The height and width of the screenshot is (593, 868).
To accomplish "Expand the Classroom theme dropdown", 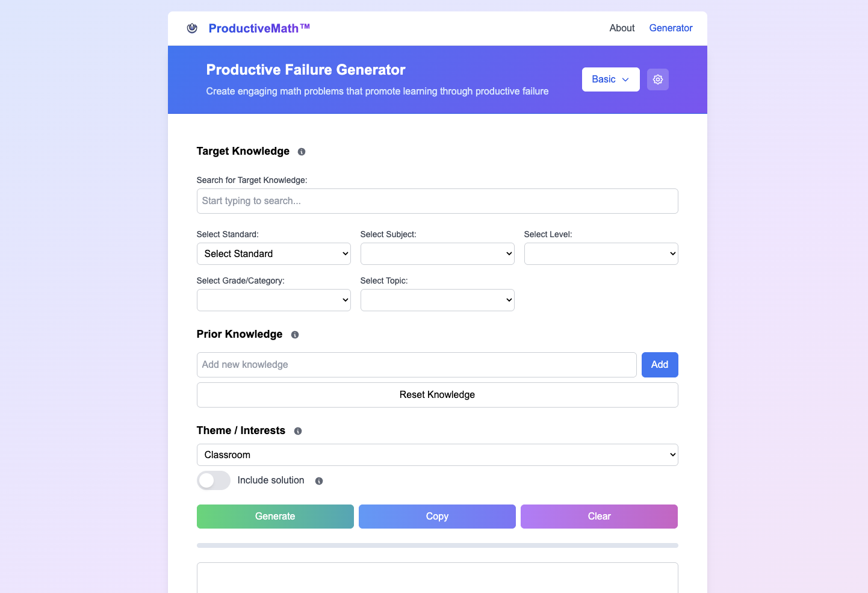I will (438, 455).
